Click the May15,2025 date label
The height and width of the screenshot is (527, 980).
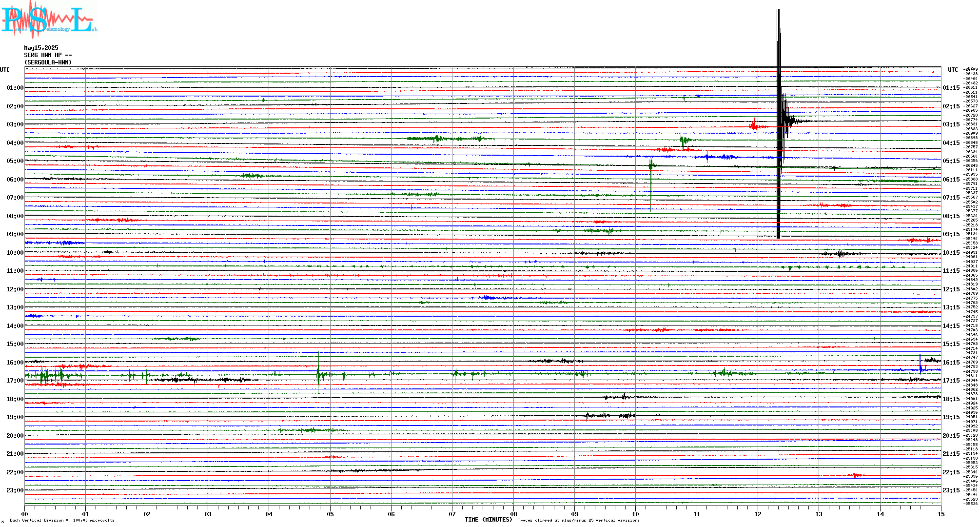(41, 48)
